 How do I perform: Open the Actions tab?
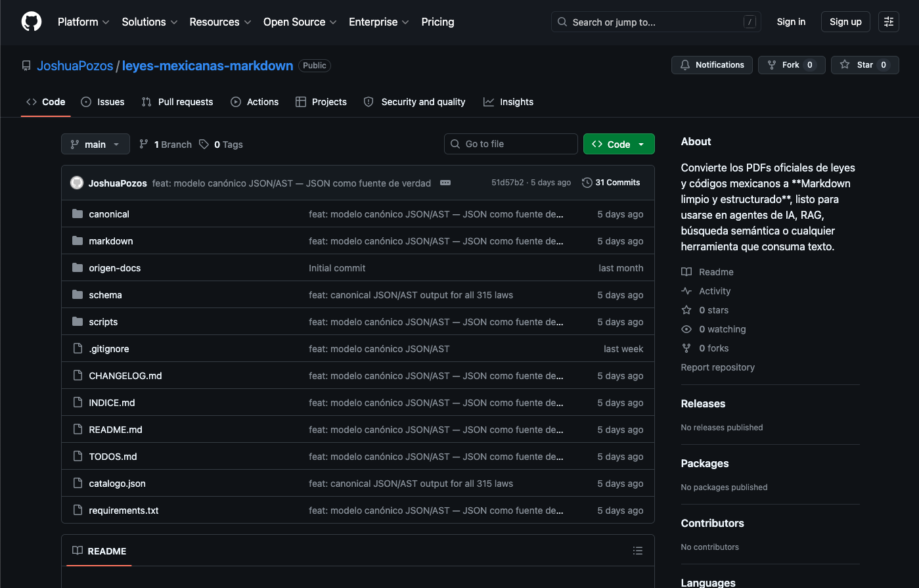255,102
